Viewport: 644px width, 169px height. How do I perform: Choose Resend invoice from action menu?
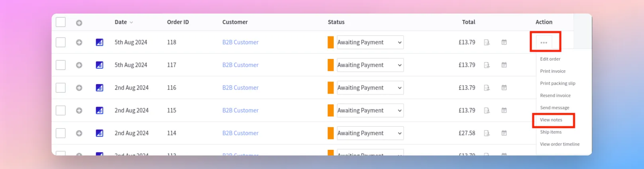tap(555, 96)
